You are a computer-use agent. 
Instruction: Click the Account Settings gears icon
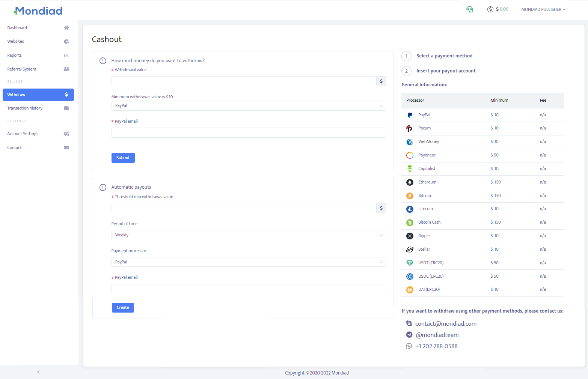(x=66, y=134)
